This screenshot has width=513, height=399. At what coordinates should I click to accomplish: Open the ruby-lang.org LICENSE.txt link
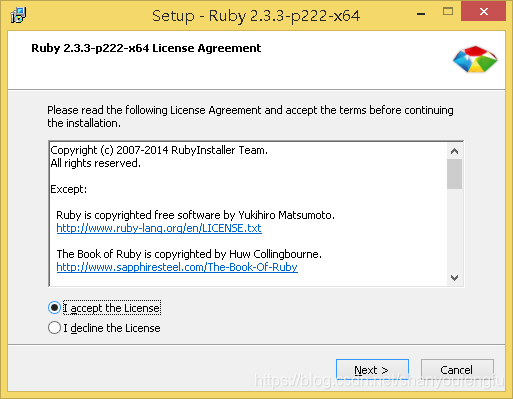159,228
